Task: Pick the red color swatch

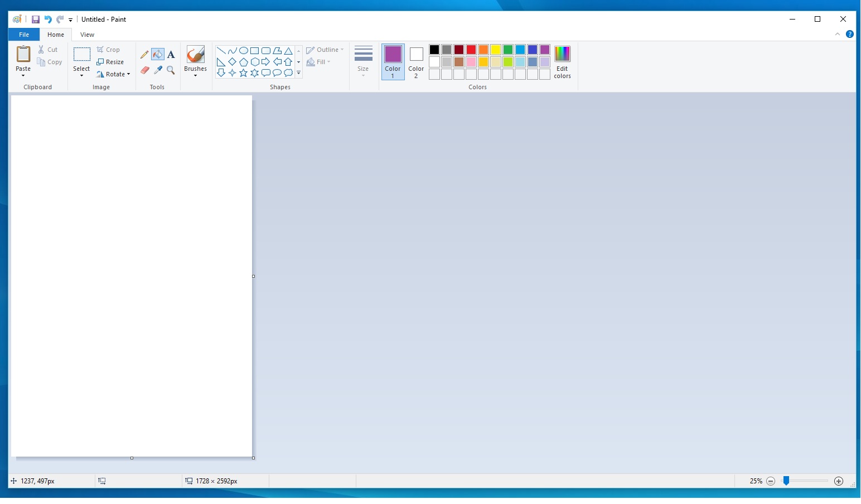Action: [x=471, y=50]
